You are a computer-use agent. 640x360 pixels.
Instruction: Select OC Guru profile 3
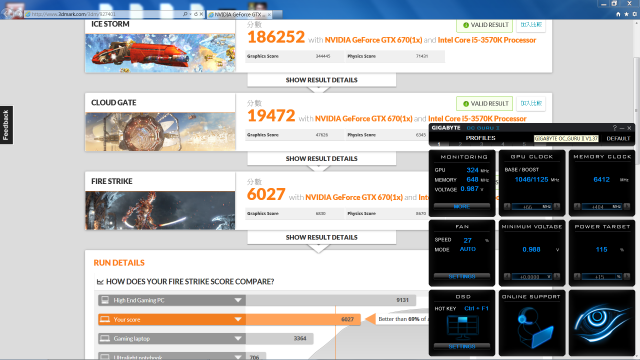(481, 144)
